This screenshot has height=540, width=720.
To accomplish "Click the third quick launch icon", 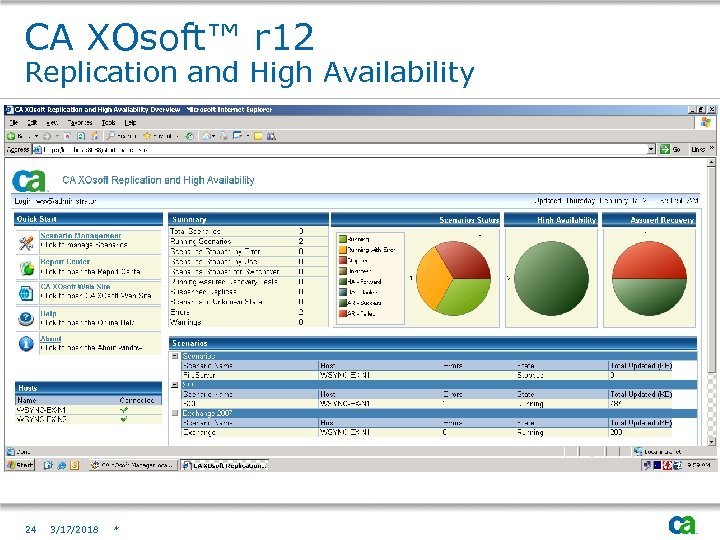I will coord(75,465).
